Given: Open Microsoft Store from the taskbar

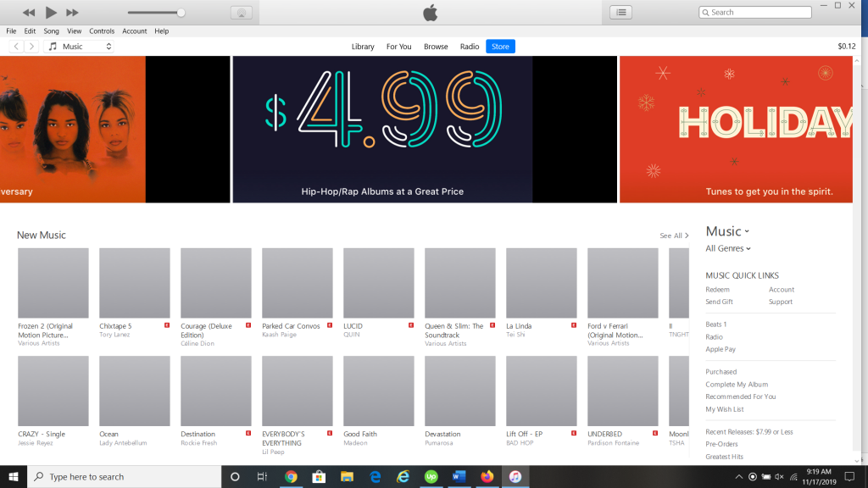Looking at the screenshot, I should click(319, 477).
